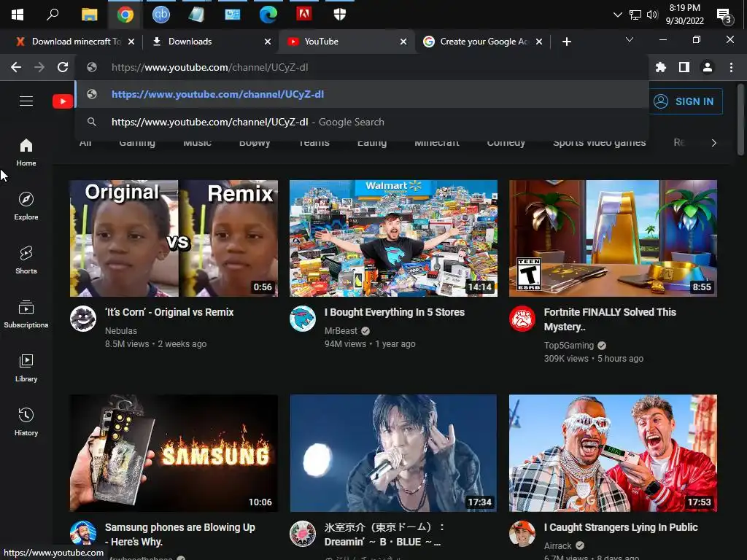The image size is (747, 560).
Task: Show hidden system tray icons
Action: tap(617, 15)
